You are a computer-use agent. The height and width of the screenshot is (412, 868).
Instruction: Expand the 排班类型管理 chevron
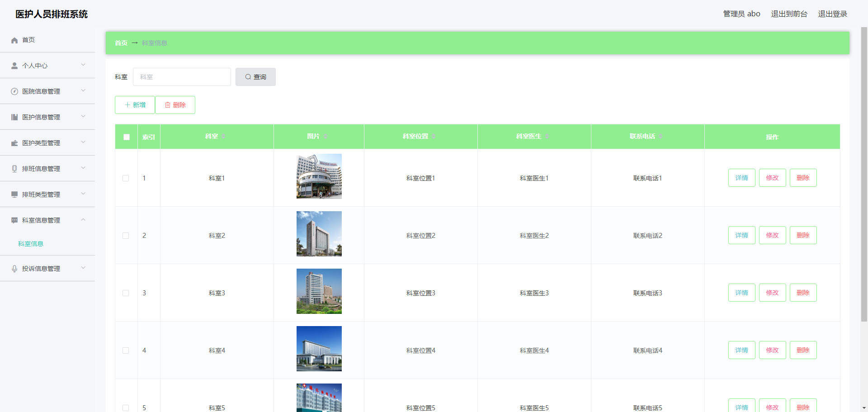point(83,194)
